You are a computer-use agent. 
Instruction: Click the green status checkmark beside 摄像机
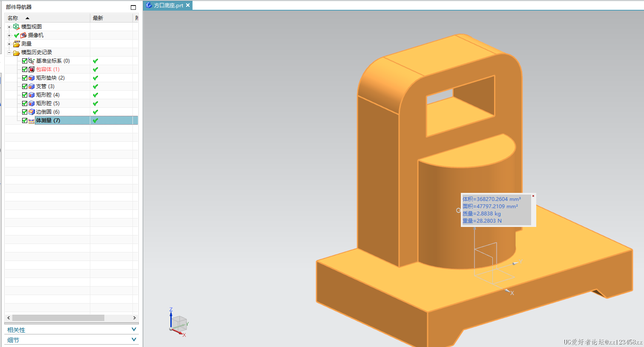(x=17, y=35)
